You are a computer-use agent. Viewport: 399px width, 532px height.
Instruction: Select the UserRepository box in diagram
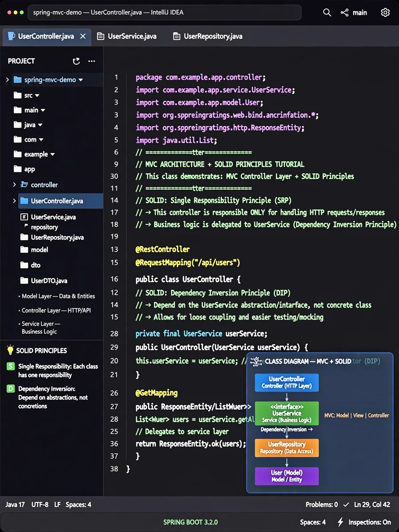click(x=286, y=448)
